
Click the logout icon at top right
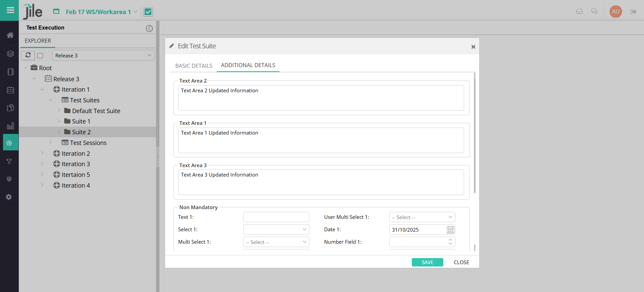point(633,12)
